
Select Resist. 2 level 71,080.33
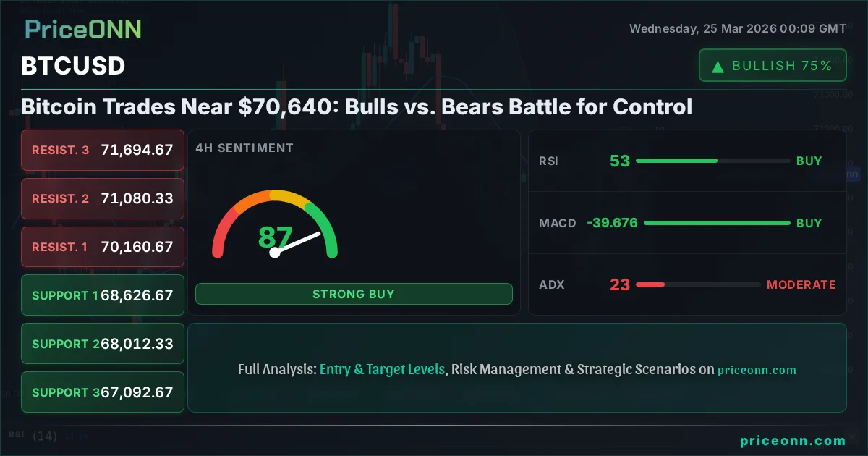click(103, 198)
